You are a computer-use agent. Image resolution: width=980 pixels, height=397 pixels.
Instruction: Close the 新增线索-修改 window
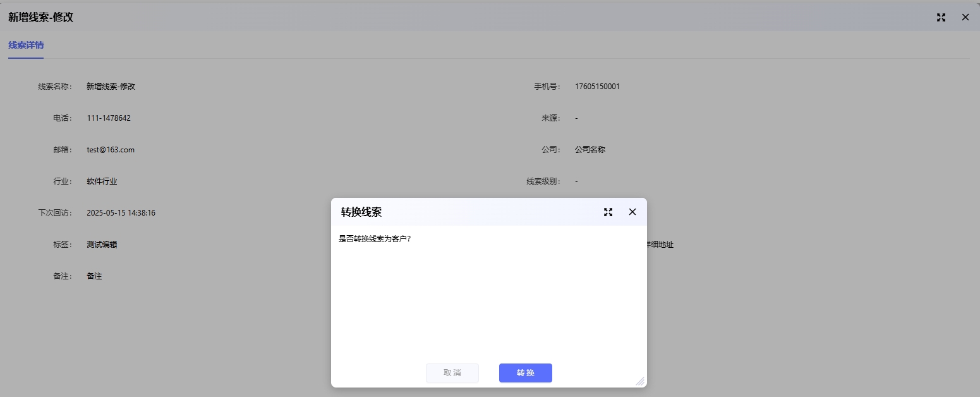point(965,18)
